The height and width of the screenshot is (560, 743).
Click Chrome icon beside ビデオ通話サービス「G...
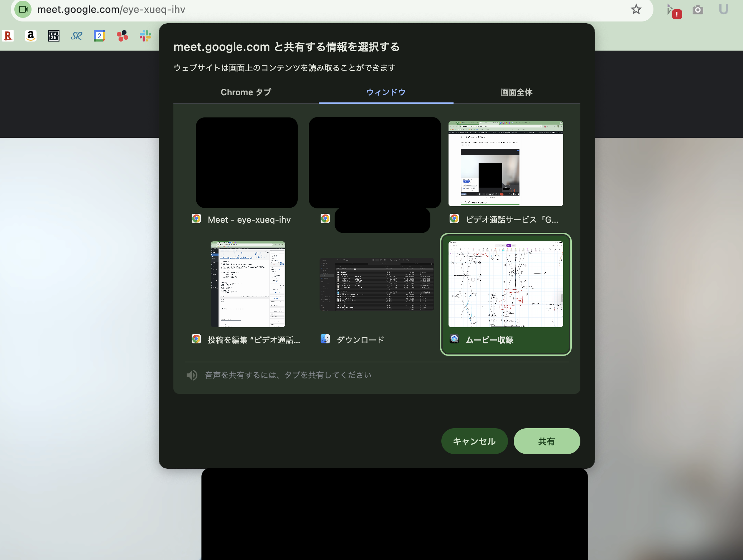[x=454, y=219]
